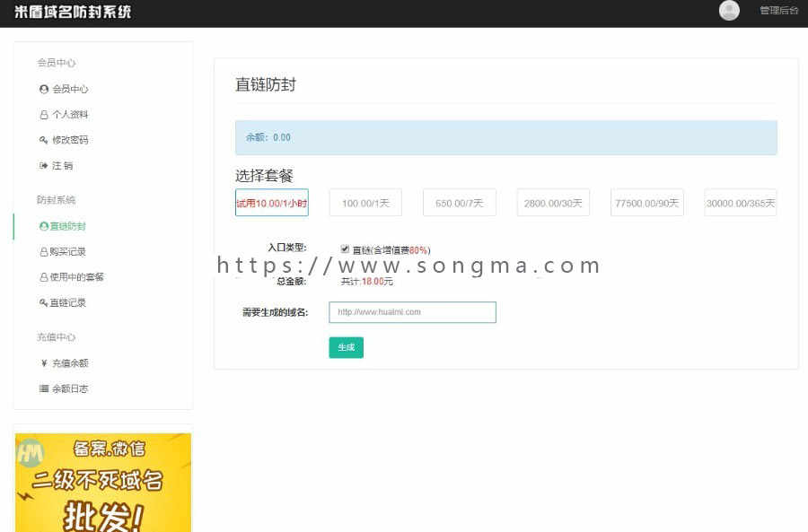Click the user avatar in header
This screenshot has height=532, width=808.
(x=729, y=10)
